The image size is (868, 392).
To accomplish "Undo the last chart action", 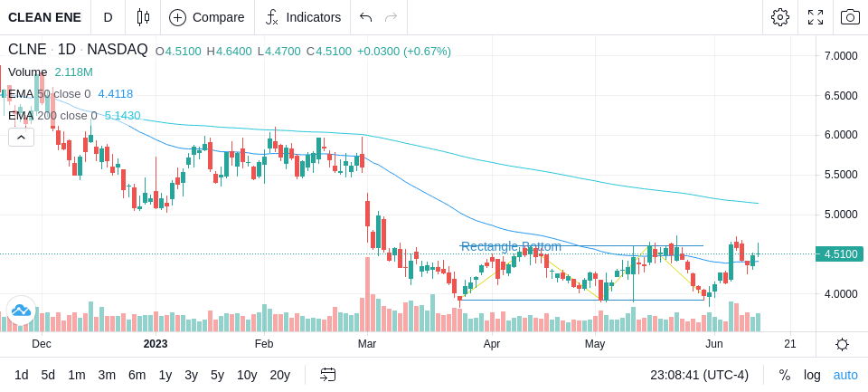I will tap(365, 17).
